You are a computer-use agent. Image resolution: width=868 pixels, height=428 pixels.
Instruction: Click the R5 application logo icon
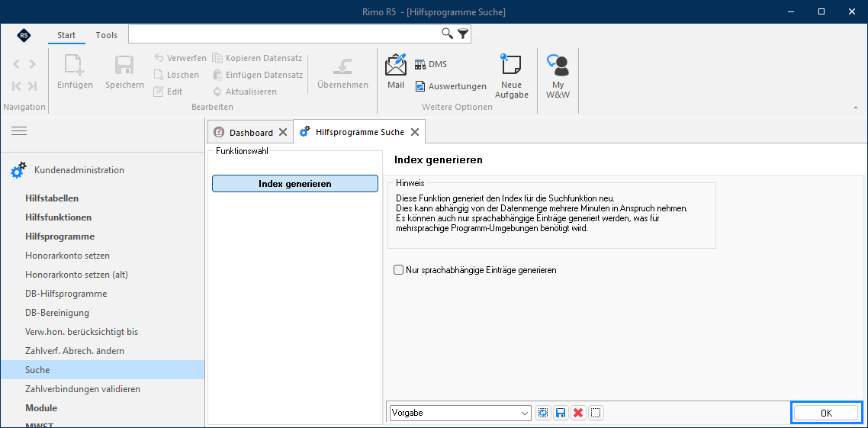(24, 35)
